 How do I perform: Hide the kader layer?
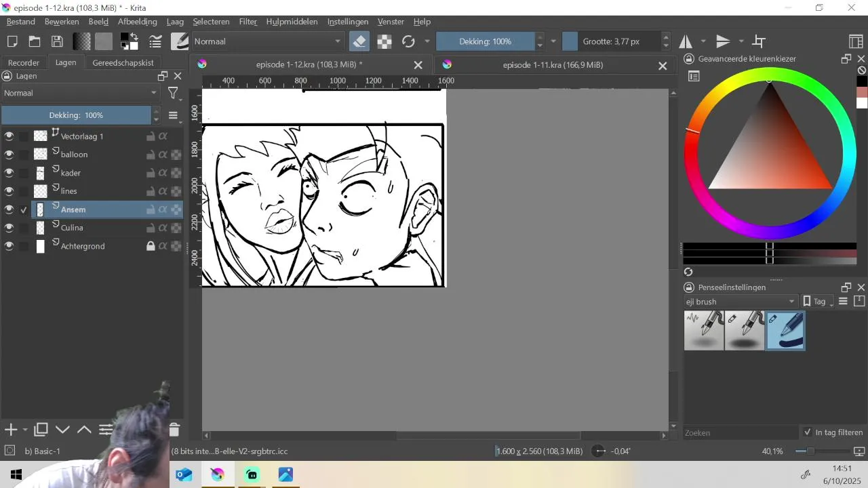9,173
